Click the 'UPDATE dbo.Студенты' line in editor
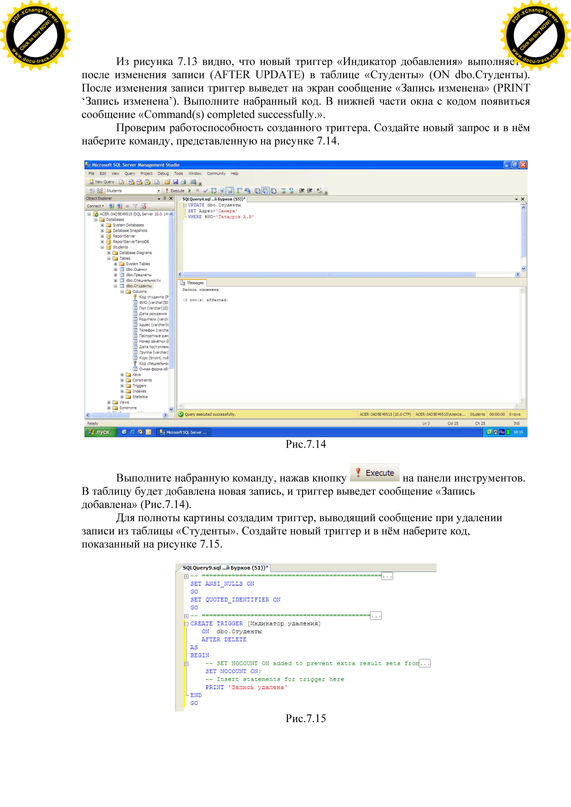The image size is (571, 807). click(x=214, y=205)
